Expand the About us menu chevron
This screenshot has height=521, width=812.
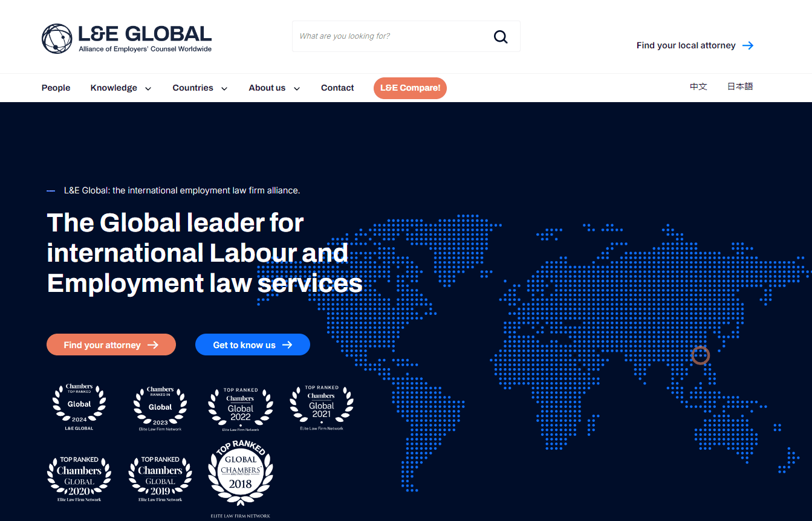click(297, 88)
